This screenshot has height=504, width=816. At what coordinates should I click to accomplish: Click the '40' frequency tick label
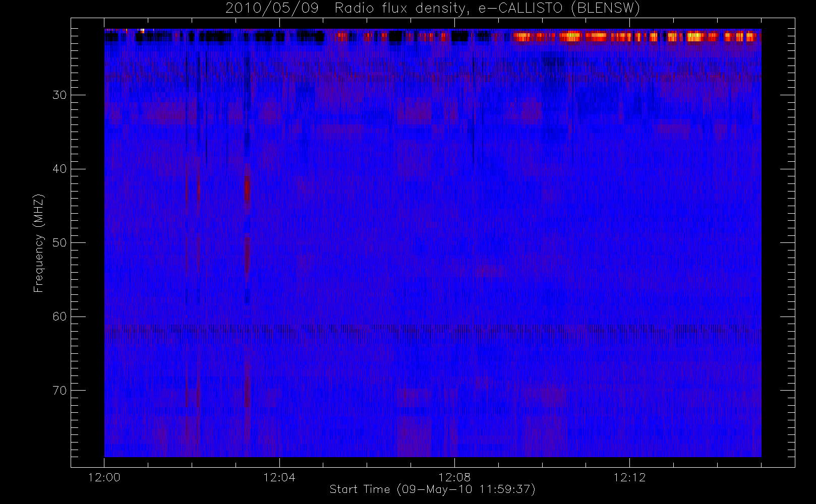[60, 169]
